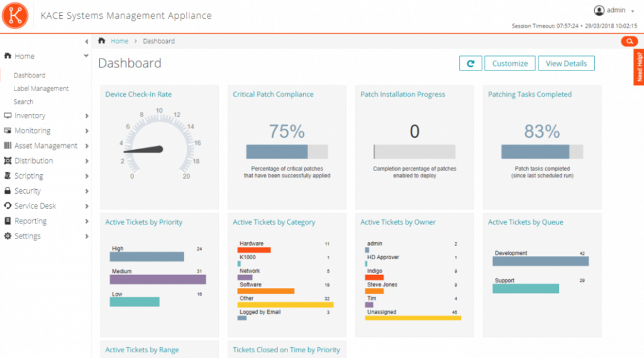Expand the Reporting submenu arrow
The width and height of the screenshot is (644, 358).
pos(87,221)
